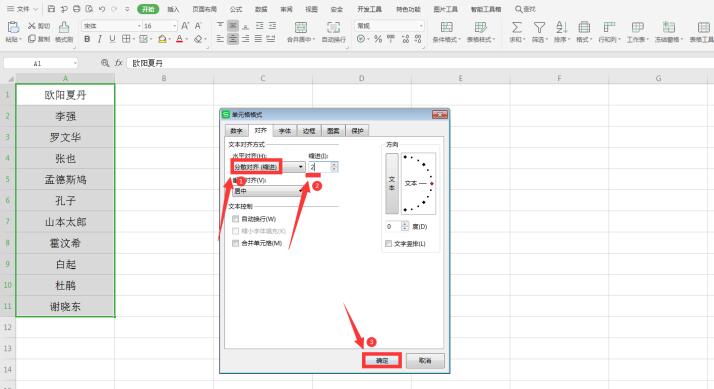Toggle bold formatting in ribbon

87,39
